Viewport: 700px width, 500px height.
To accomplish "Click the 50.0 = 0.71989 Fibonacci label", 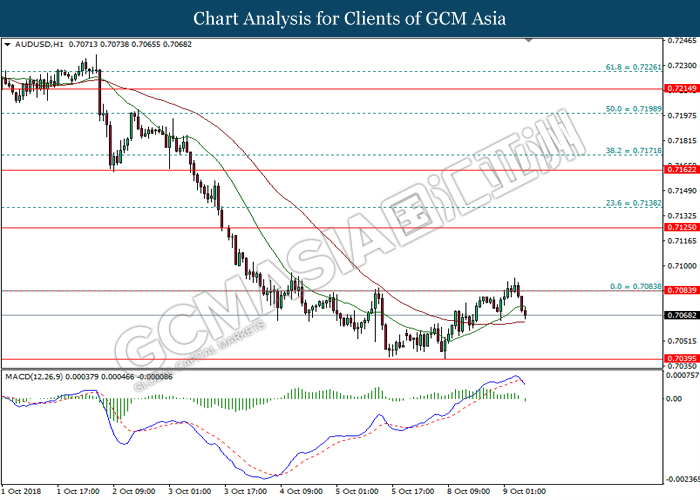I will coord(633,108).
